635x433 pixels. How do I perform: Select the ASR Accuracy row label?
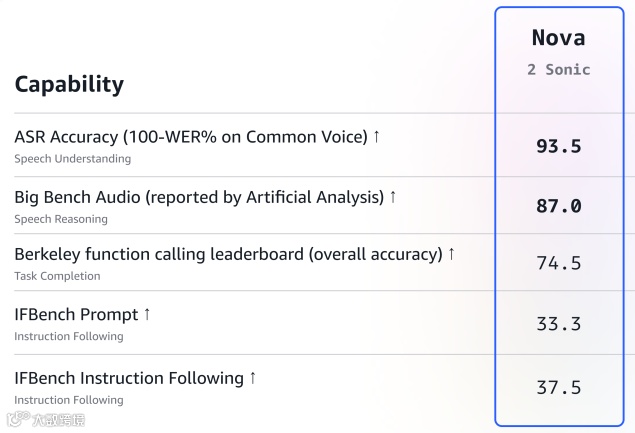190,136
